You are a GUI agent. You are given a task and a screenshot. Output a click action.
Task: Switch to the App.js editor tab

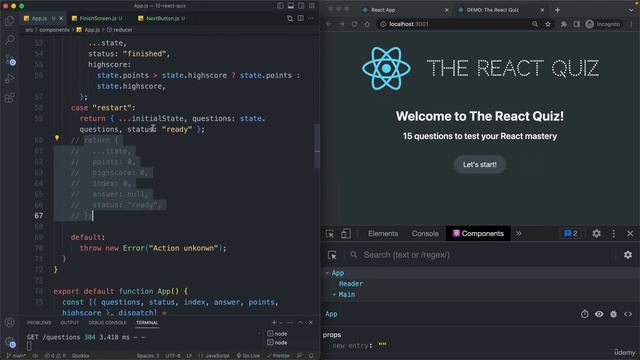coord(39,18)
